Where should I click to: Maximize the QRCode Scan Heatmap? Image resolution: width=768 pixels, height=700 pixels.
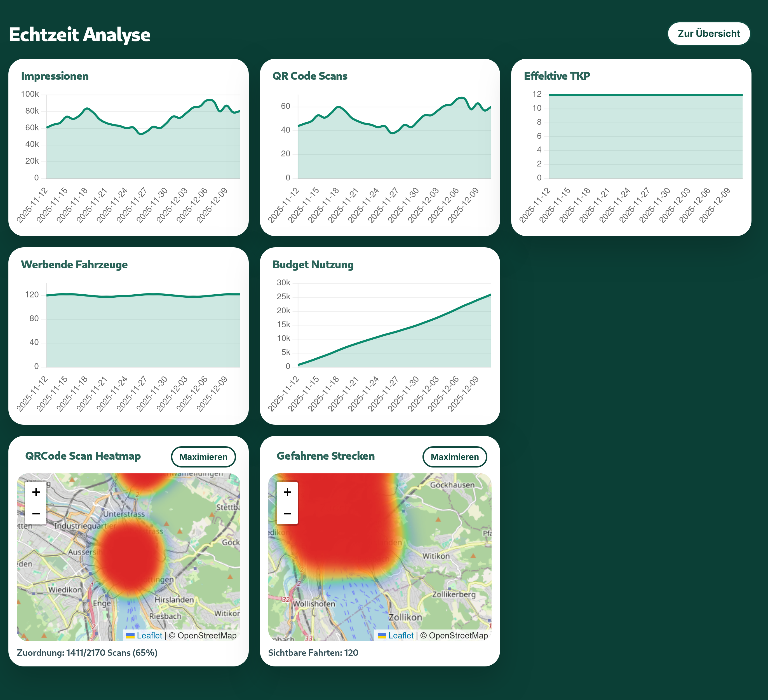tap(203, 457)
